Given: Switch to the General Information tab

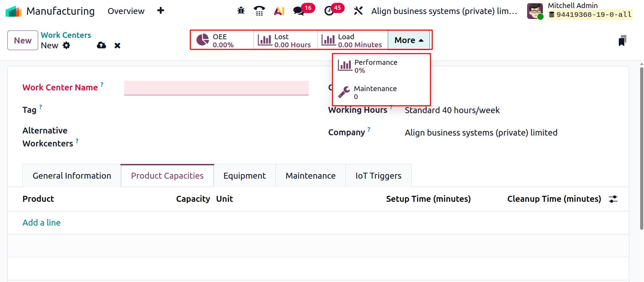Looking at the screenshot, I should coord(72,176).
